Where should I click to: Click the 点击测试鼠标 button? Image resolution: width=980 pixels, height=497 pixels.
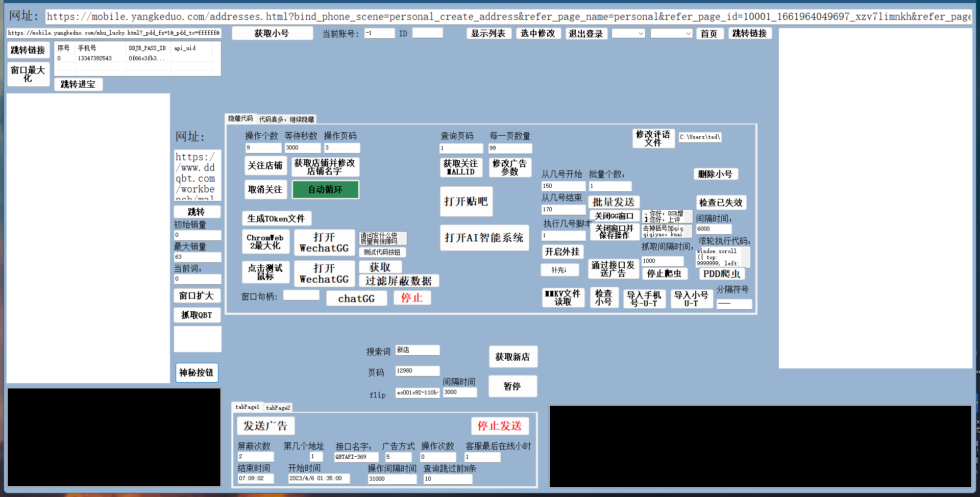pos(265,272)
